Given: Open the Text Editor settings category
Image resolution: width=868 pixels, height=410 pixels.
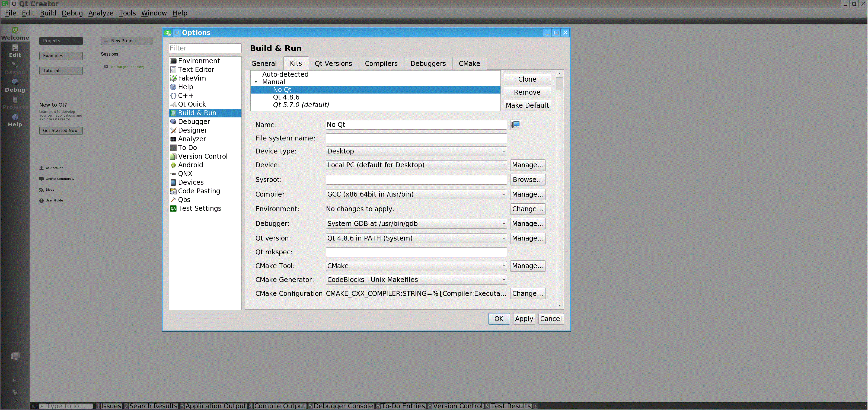Looking at the screenshot, I should pyautogui.click(x=196, y=69).
